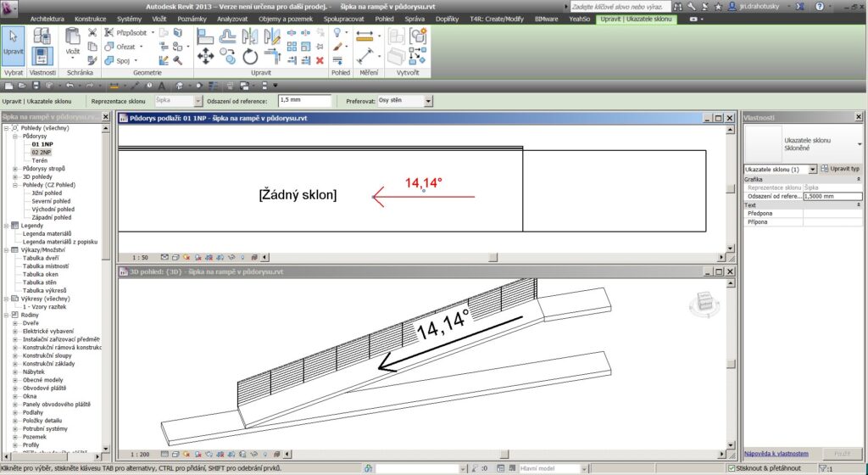Screen dimensions: 868x475
Task: Click the Pin element icon
Action: click(x=320, y=47)
